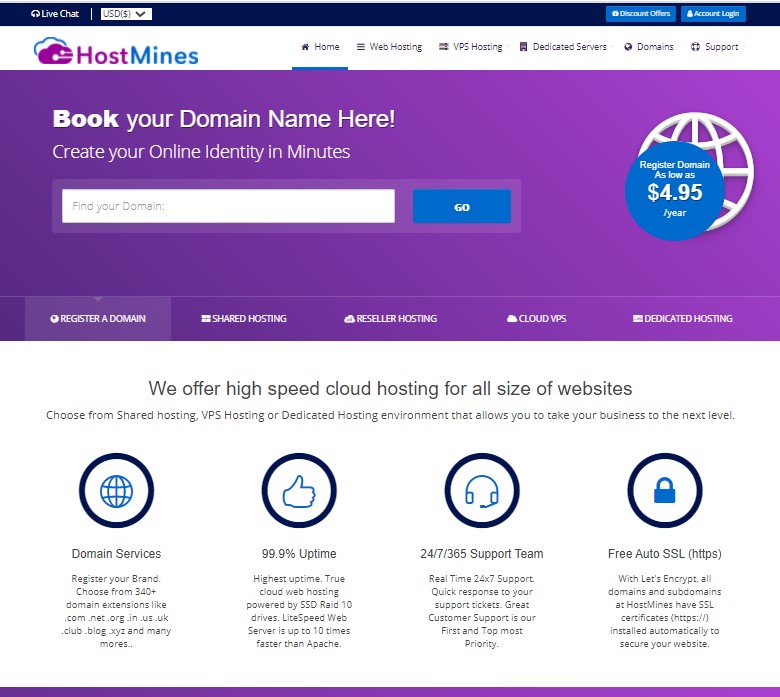Switch to the Cloud VPS tab
The width and height of the screenshot is (780, 697).
[536, 319]
